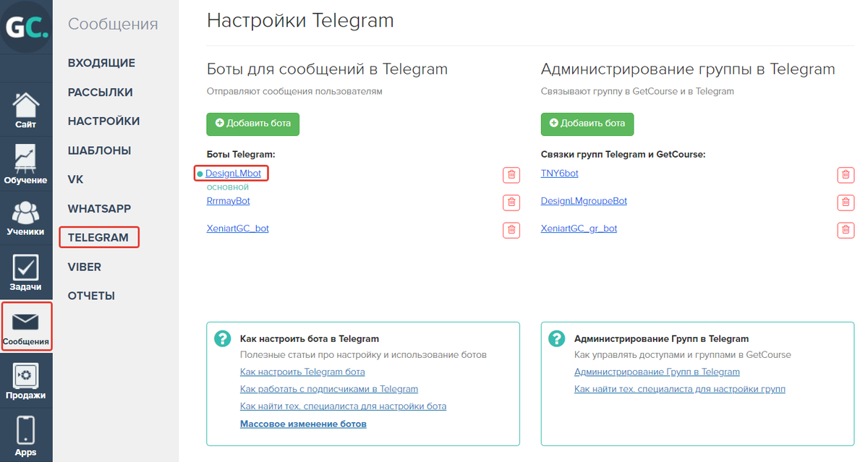Open the XeniartGC_gr_bot link
Viewport: 868px width, 462px height.
click(579, 228)
